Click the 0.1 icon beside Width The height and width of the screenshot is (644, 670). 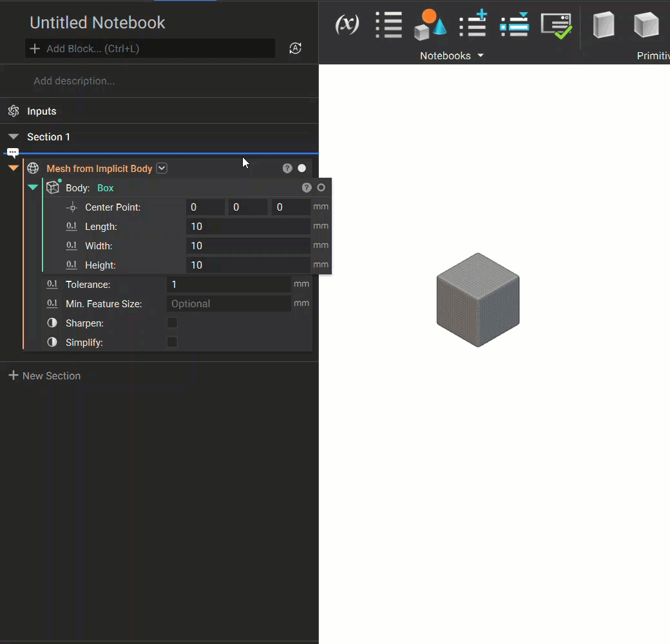pyautogui.click(x=72, y=245)
